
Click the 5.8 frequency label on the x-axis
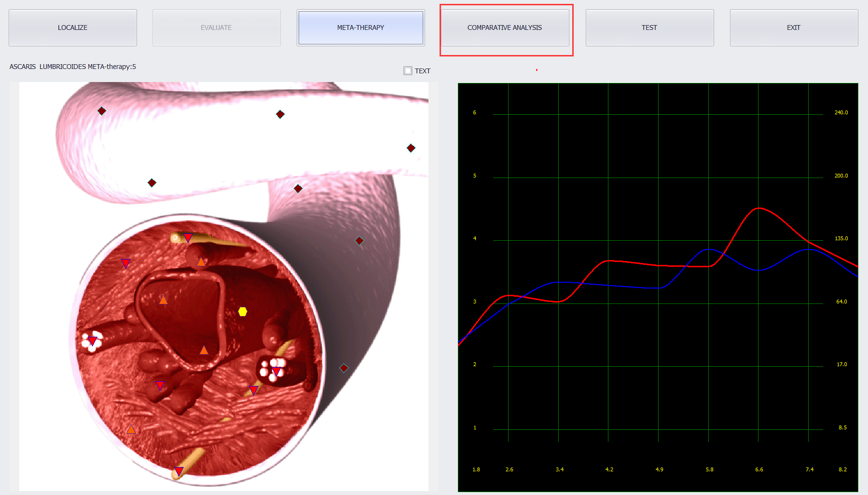710,469
